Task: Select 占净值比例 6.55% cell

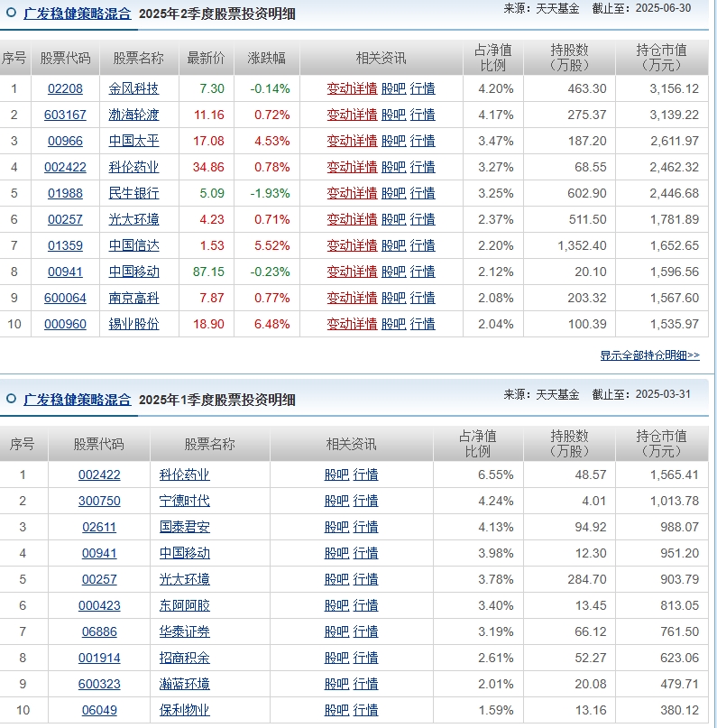Action: tap(478, 475)
